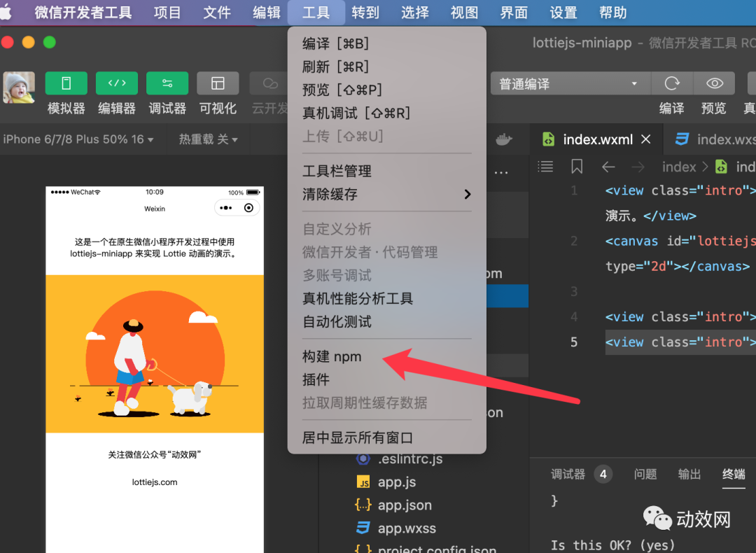Select 居中显示所有窗口 menu entry

click(386, 437)
